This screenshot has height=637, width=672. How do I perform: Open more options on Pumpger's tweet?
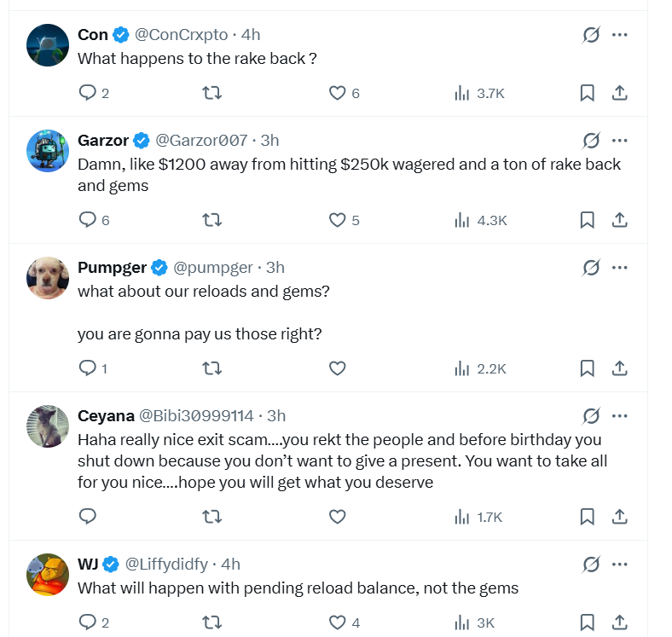[x=620, y=268]
